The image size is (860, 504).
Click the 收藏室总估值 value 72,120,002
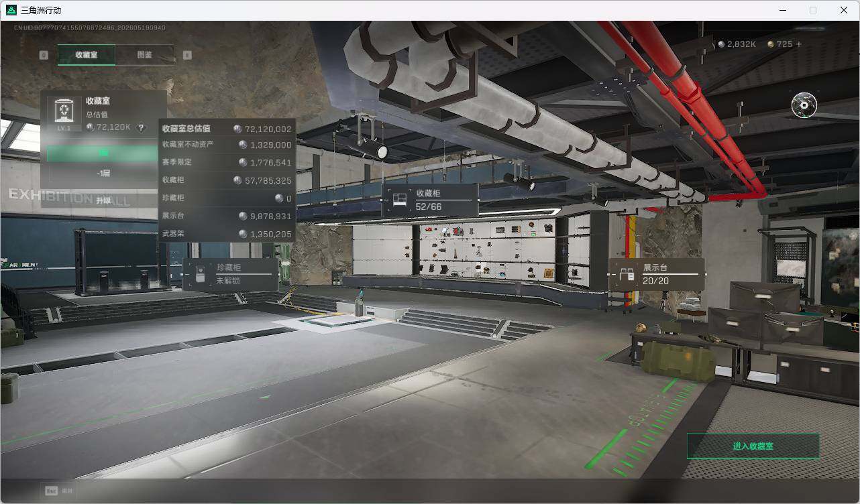(268, 129)
